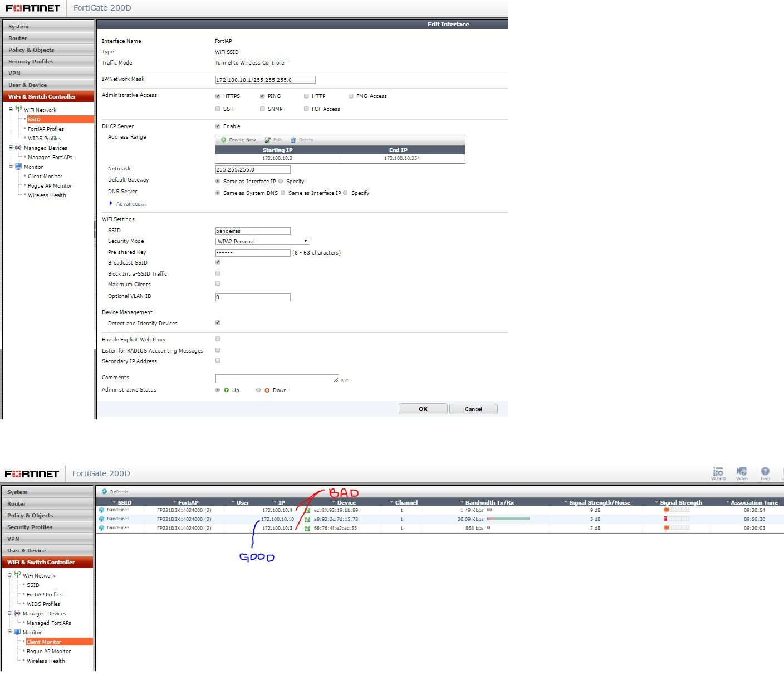Click the filter icon on the Channel column
This screenshot has width=784, height=675.
391,502
